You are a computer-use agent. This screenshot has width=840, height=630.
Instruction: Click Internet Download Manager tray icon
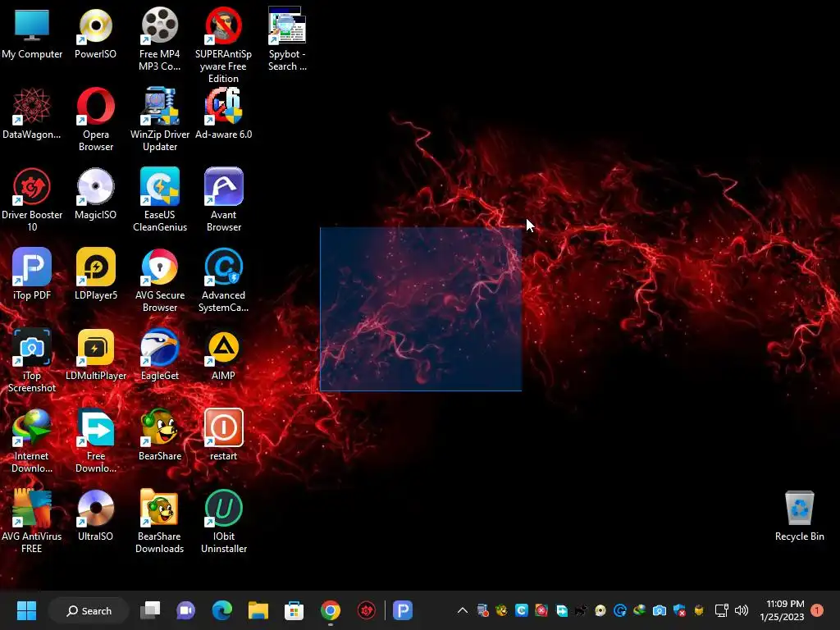pyautogui.click(x=640, y=610)
